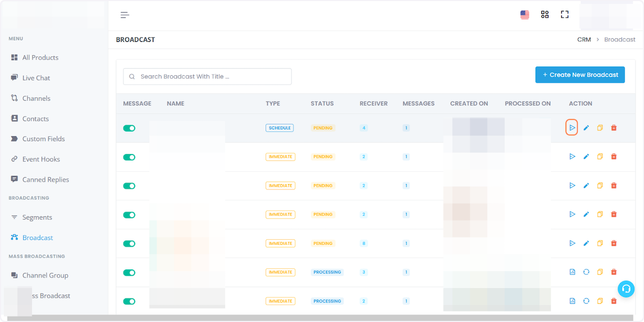Open Live Chat from sidebar menu
Viewport: 644px width, 322px height.
click(x=36, y=78)
